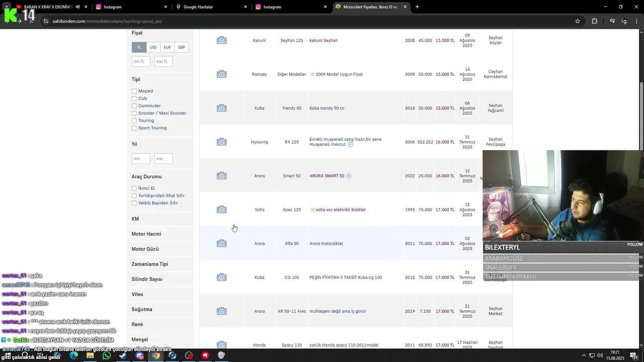Open '2009 Model Uygun Fiyat' listing
Screen dimensions: 644x362
[x=339, y=74]
